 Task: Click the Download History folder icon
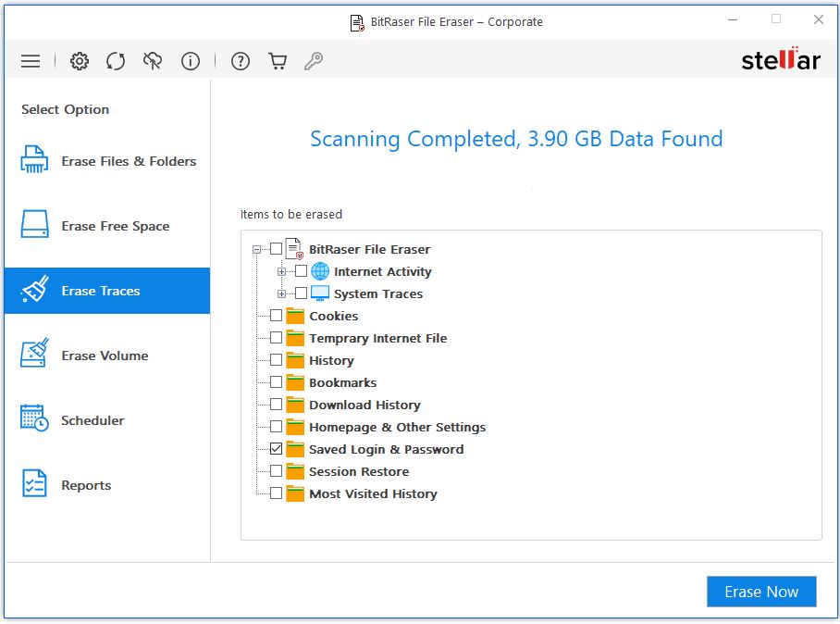pyautogui.click(x=295, y=405)
